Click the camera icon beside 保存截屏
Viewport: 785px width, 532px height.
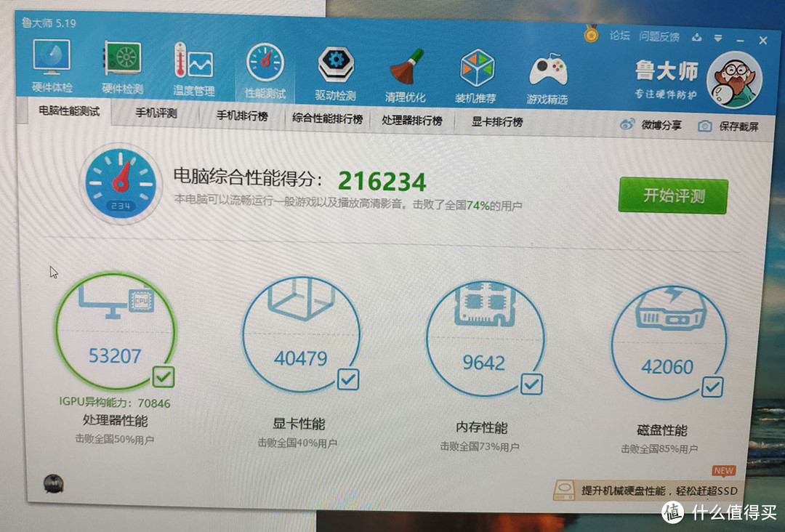[705, 126]
